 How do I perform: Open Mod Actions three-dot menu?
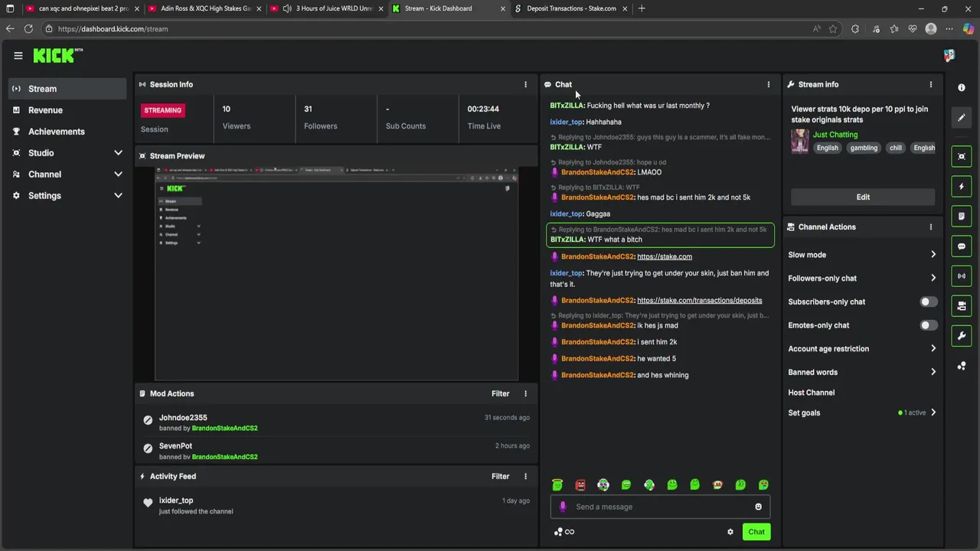525,393
